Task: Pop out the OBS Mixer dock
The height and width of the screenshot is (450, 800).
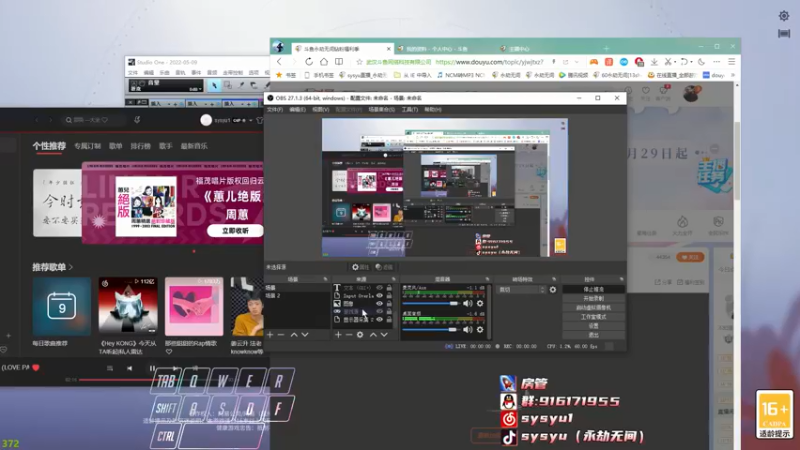Action: click(487, 279)
